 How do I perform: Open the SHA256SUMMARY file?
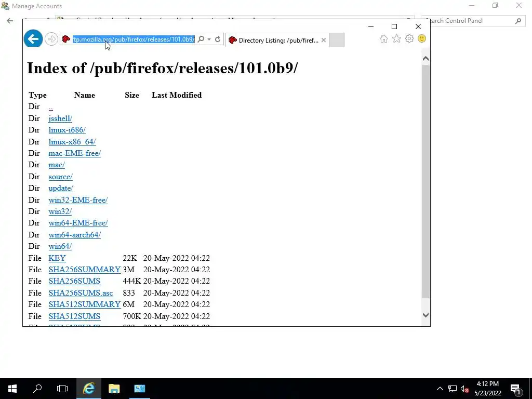point(85,270)
